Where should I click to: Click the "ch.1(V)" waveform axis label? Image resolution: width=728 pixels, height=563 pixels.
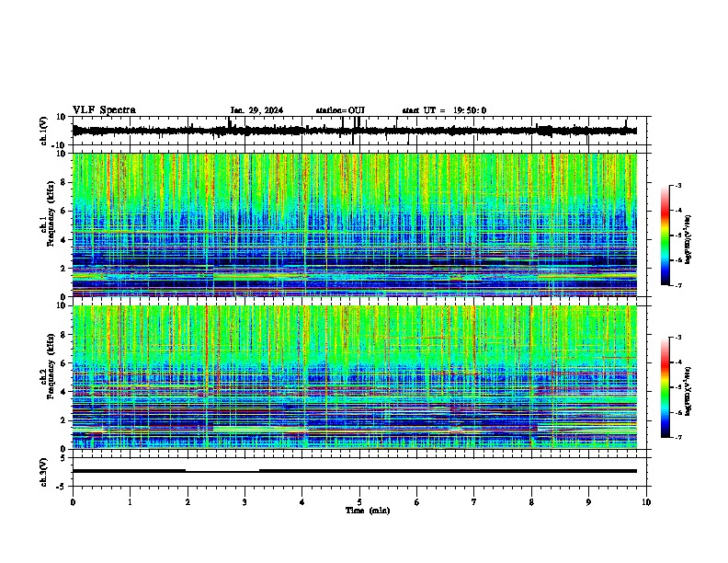pyautogui.click(x=44, y=131)
